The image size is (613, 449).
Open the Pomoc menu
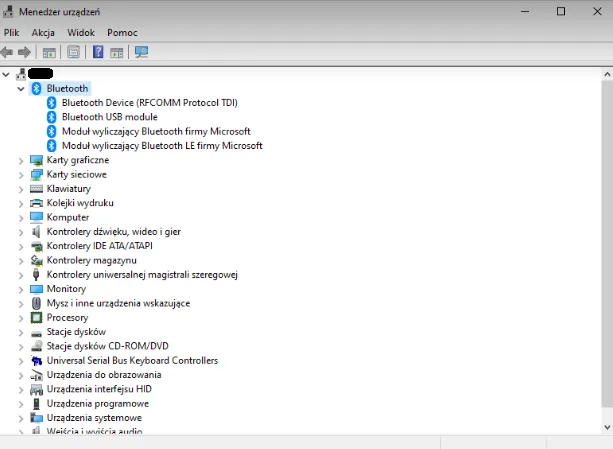tap(122, 32)
